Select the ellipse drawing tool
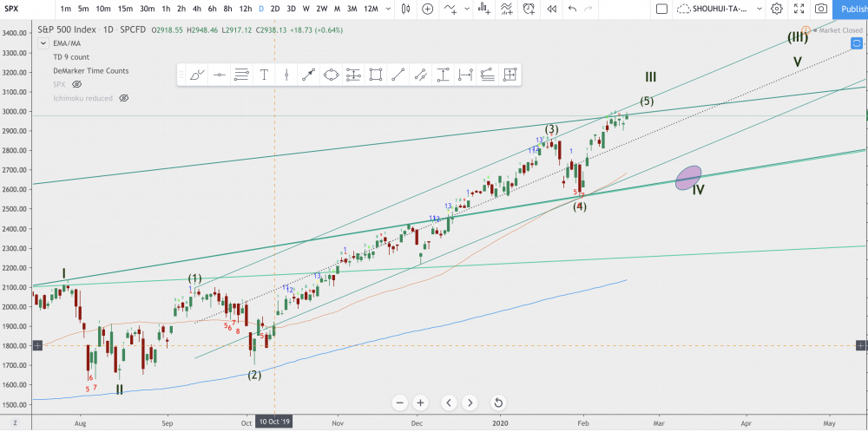The image size is (868, 432). (331, 75)
